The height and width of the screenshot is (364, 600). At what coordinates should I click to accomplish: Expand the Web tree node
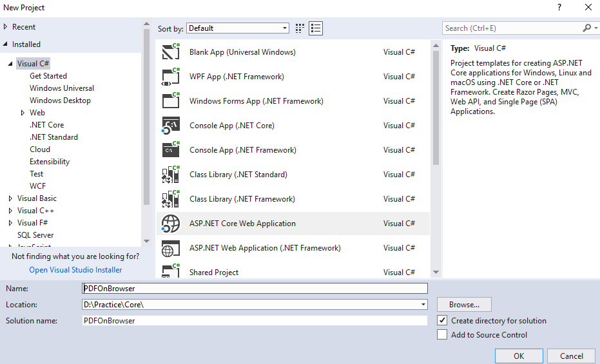tap(23, 112)
